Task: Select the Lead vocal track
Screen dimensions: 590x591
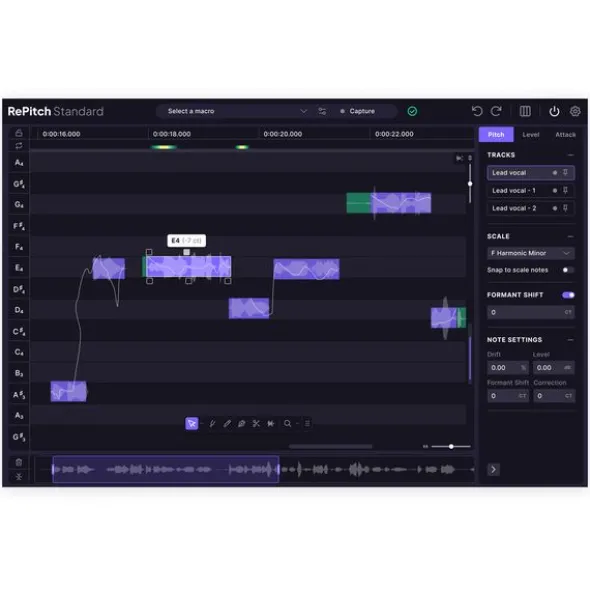Action: tap(530, 173)
